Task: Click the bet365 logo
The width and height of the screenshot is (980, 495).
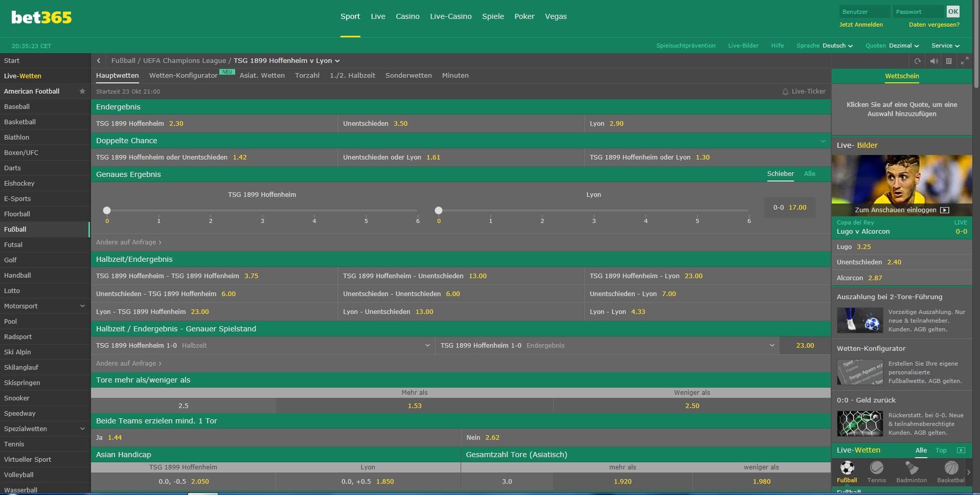Action: [41, 17]
